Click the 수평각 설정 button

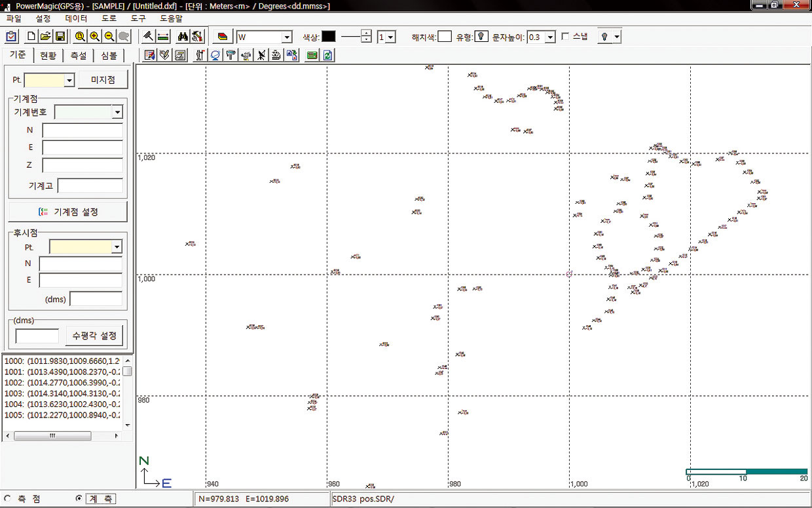tap(94, 336)
